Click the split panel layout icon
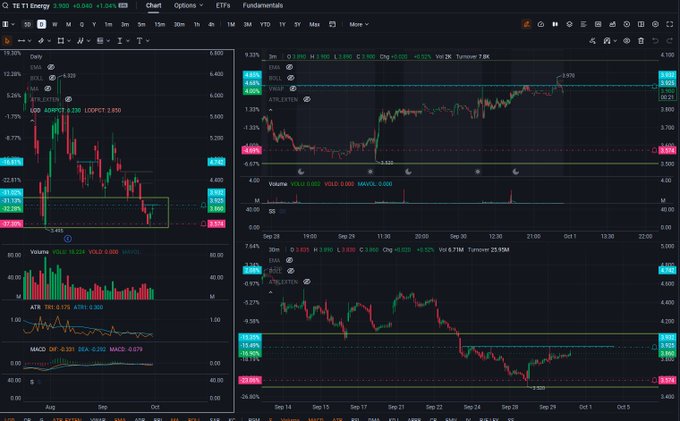The image size is (680, 421). pyautogui.click(x=641, y=25)
